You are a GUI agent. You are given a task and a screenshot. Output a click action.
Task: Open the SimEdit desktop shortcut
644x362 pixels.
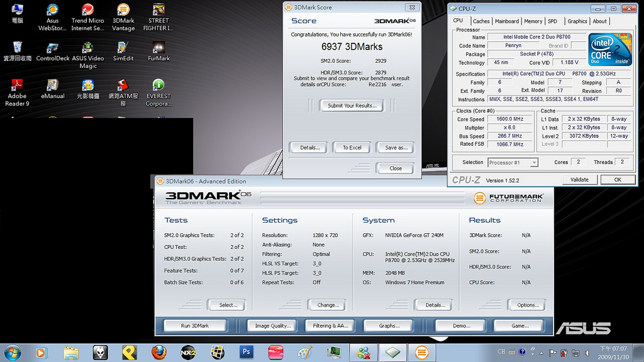[x=123, y=52]
